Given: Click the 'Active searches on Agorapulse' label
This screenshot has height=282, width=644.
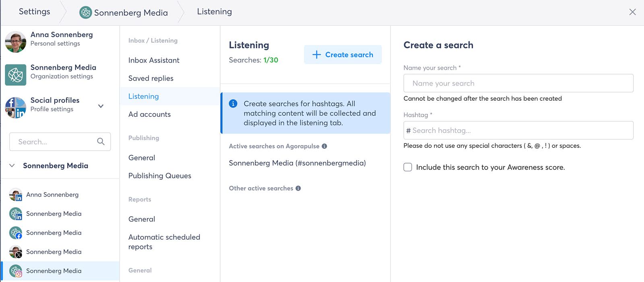Looking at the screenshot, I should (x=274, y=146).
